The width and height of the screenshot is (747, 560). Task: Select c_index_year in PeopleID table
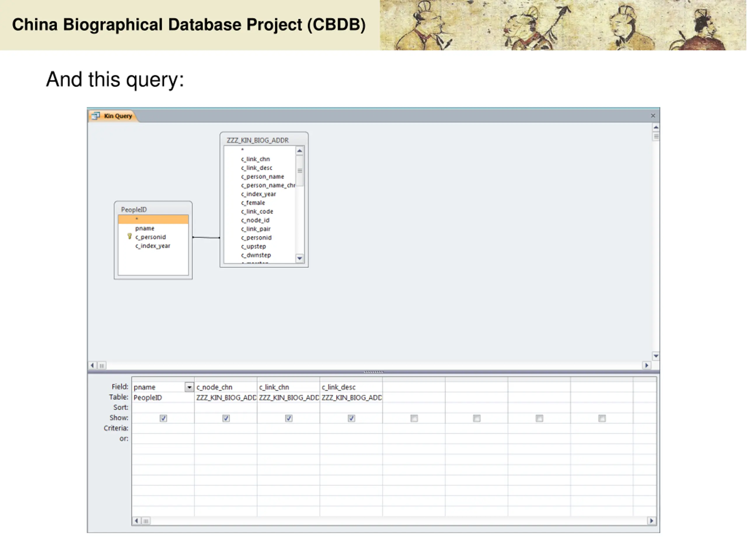(x=153, y=246)
